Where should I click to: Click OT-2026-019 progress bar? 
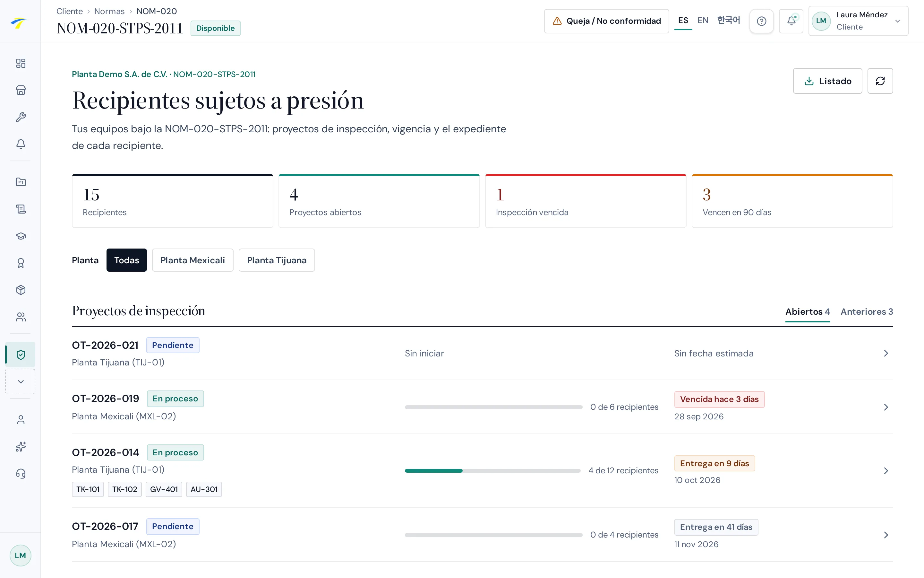[x=493, y=407]
